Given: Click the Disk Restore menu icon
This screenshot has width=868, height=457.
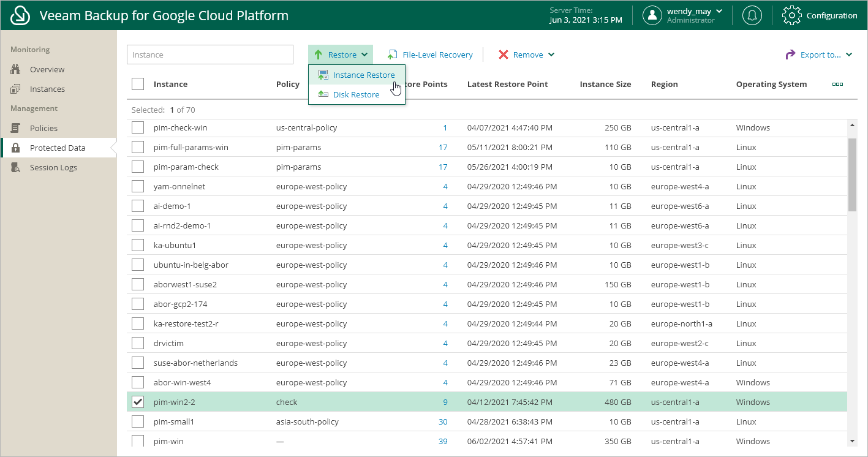Looking at the screenshot, I should point(323,94).
